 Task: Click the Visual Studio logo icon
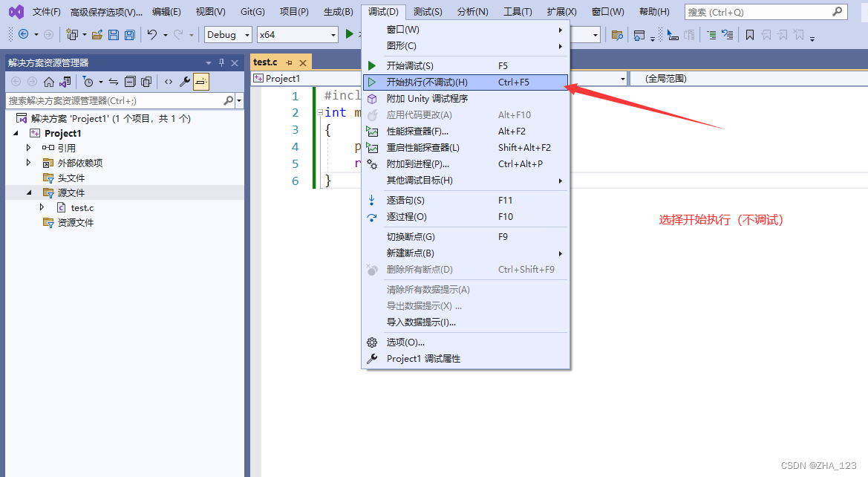[16, 12]
